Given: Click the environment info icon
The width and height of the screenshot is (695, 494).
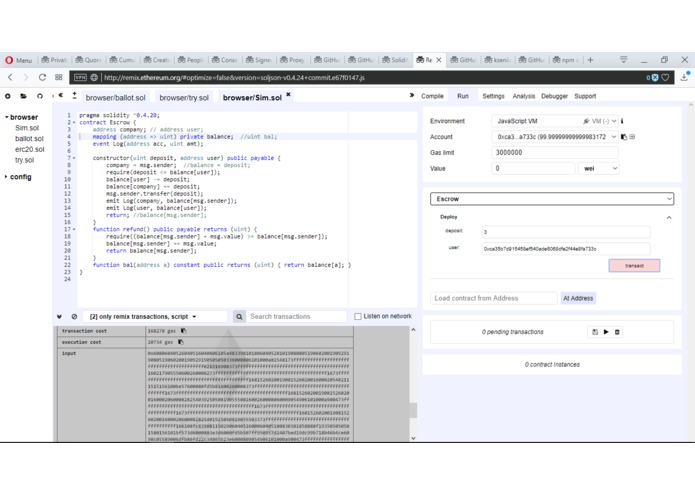Looking at the screenshot, I should coord(622,121).
